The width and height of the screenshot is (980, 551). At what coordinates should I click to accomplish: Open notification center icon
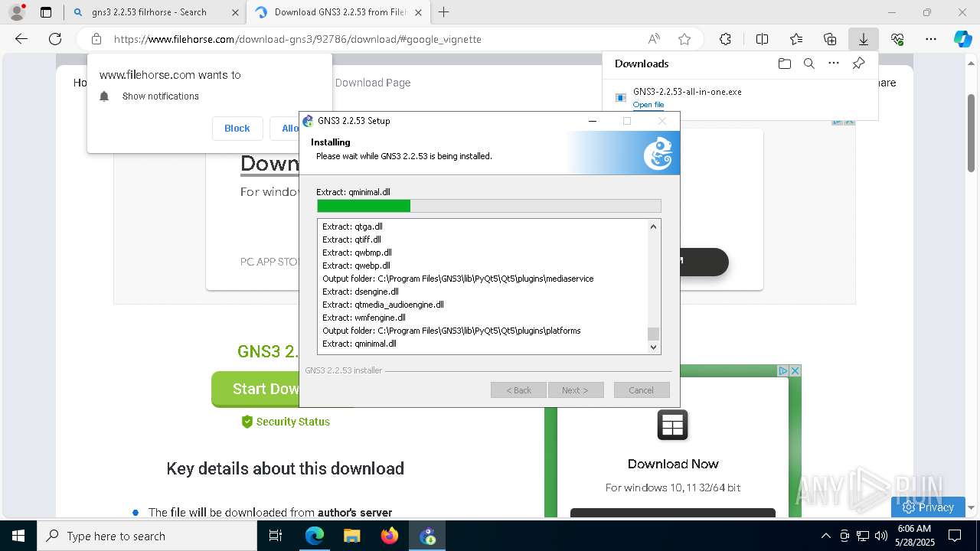(955, 536)
